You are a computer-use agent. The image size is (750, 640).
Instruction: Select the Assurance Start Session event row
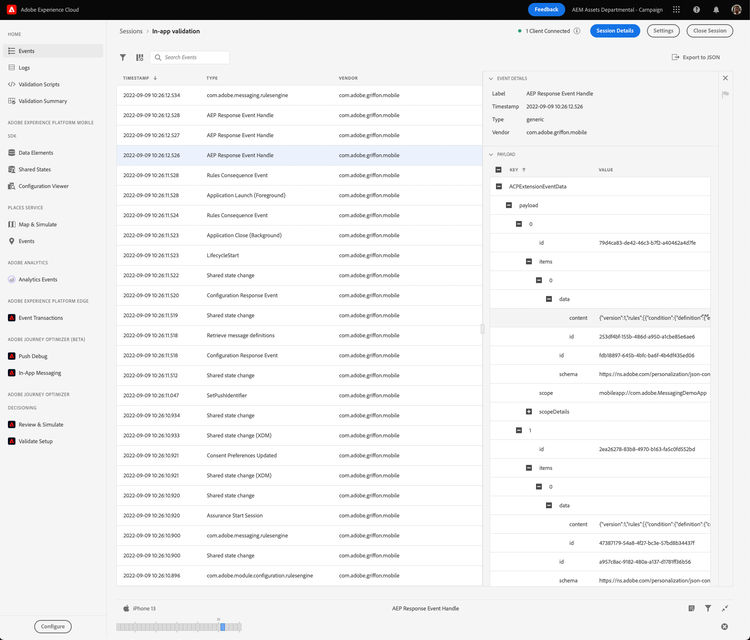pos(299,516)
